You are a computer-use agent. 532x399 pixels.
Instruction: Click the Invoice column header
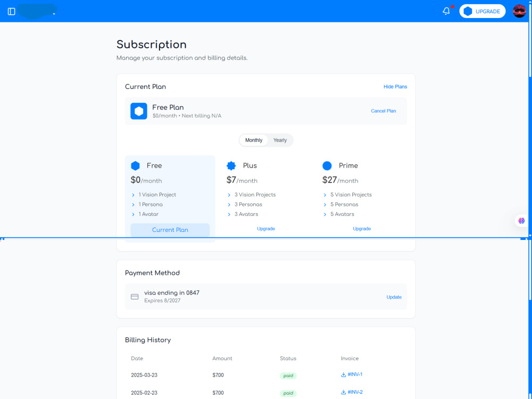tap(350, 359)
